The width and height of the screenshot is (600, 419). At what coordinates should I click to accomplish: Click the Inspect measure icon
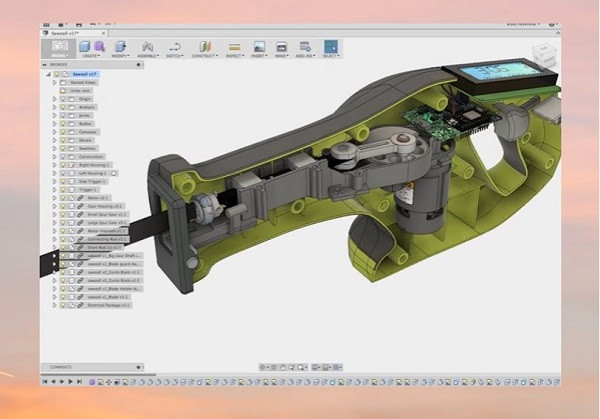234,47
